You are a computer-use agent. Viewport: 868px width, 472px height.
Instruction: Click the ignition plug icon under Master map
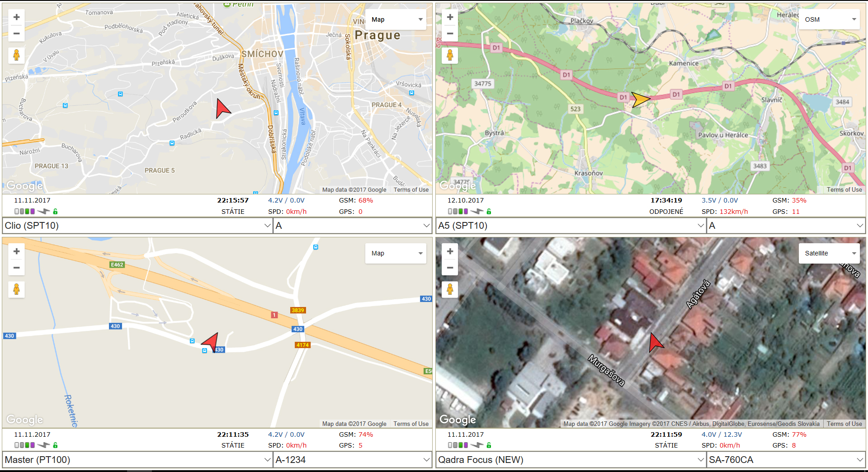pos(43,445)
